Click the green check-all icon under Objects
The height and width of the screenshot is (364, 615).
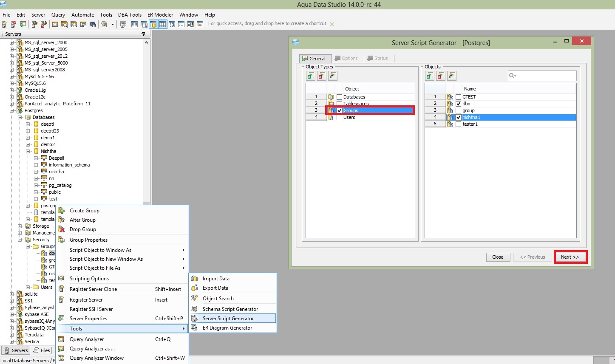tap(430, 76)
